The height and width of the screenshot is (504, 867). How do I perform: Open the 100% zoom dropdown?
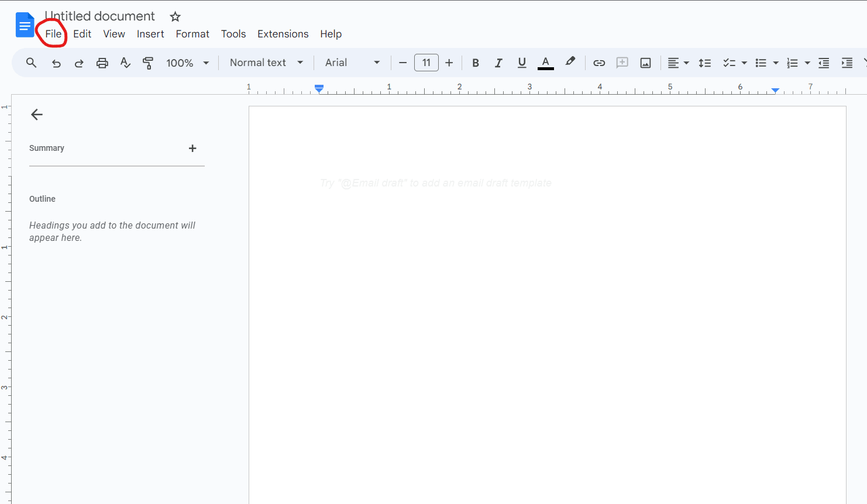point(187,63)
